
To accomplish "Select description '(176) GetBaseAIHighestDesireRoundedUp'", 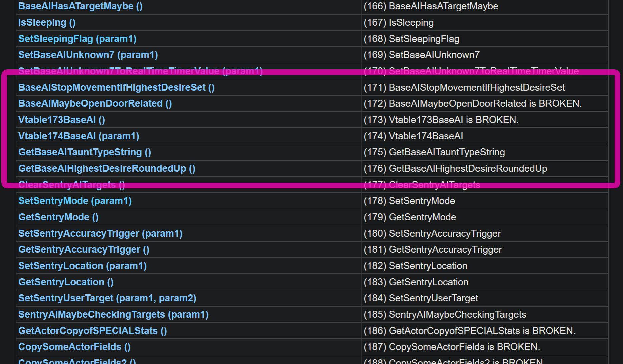I will tap(455, 168).
